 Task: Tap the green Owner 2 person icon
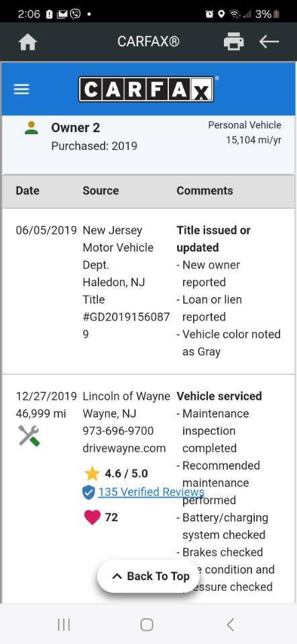[32, 127]
